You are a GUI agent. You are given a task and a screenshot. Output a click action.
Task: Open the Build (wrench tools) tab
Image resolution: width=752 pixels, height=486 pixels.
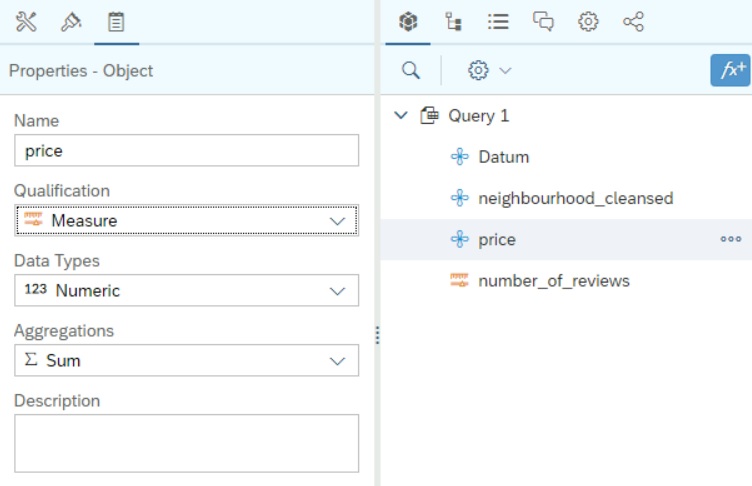tap(26, 21)
